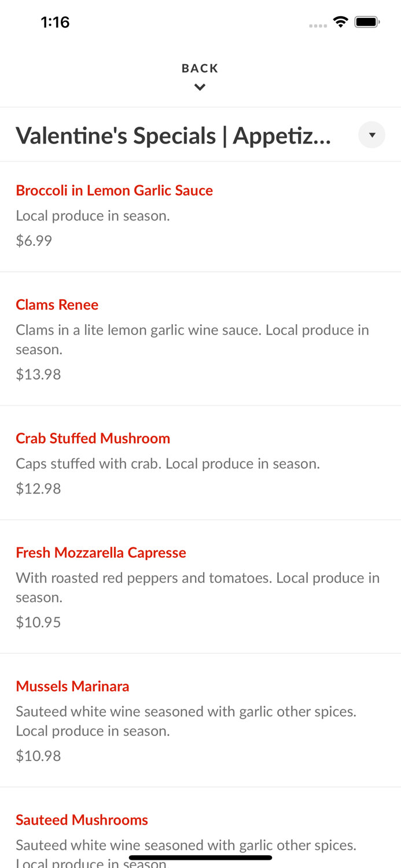Tap the 'Caps stuffed with crab' description
This screenshot has width=401, height=868.
168,464
